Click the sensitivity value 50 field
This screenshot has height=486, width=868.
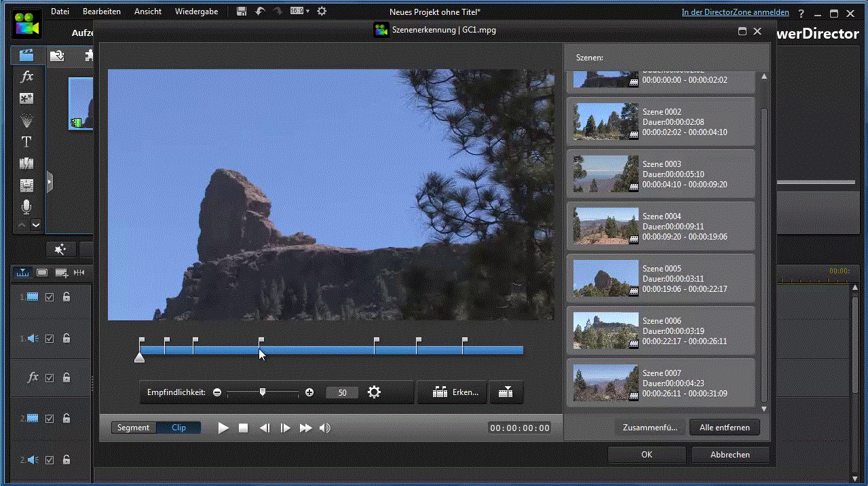tap(342, 392)
